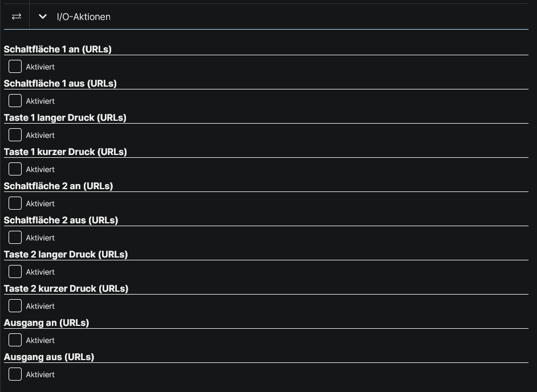Image resolution: width=537 pixels, height=392 pixels.
Task: Collapse the I/O-Aktionen section chevron
Action: (x=43, y=17)
